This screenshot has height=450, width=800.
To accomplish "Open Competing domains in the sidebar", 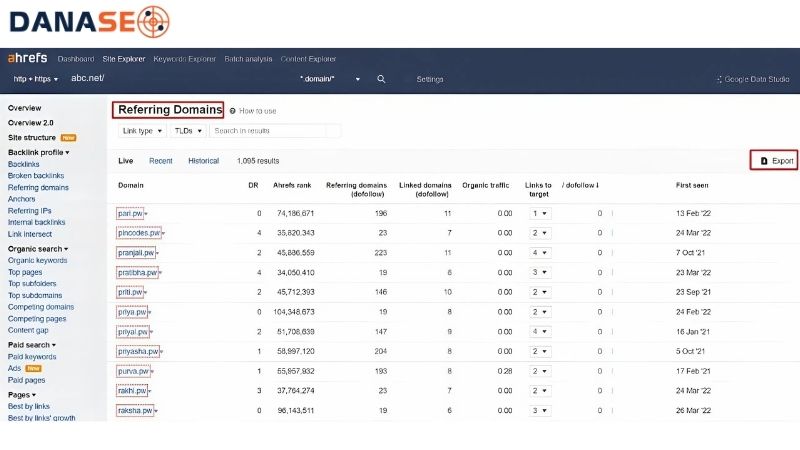I will 41,307.
